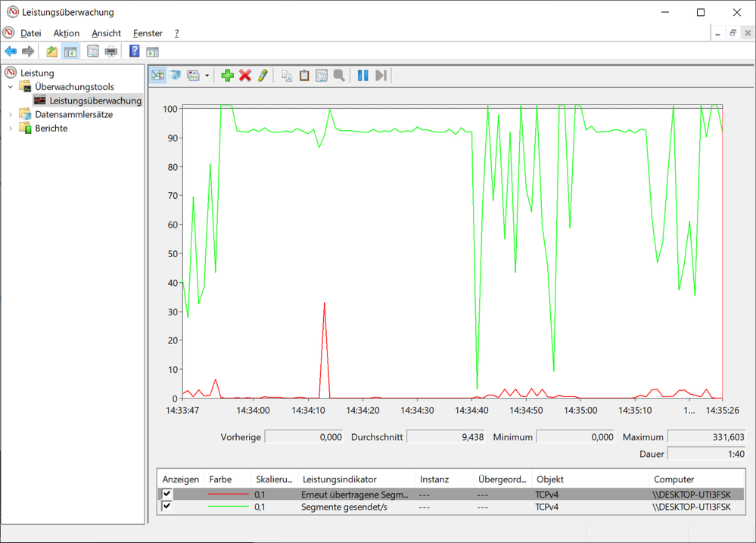Open the Datei menu

coord(31,33)
